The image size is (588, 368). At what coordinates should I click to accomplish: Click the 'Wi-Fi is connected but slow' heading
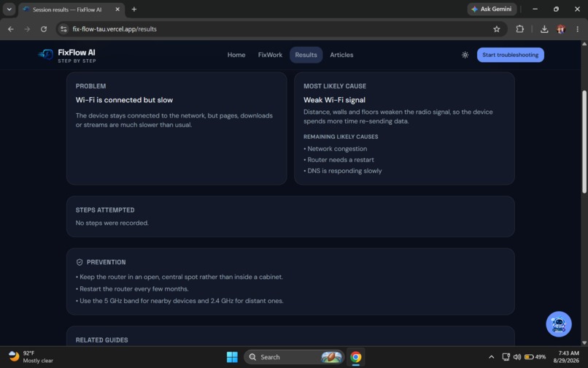(124, 100)
